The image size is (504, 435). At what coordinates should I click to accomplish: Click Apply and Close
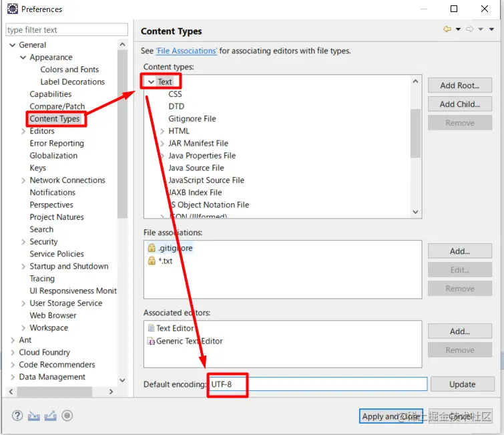(x=391, y=416)
